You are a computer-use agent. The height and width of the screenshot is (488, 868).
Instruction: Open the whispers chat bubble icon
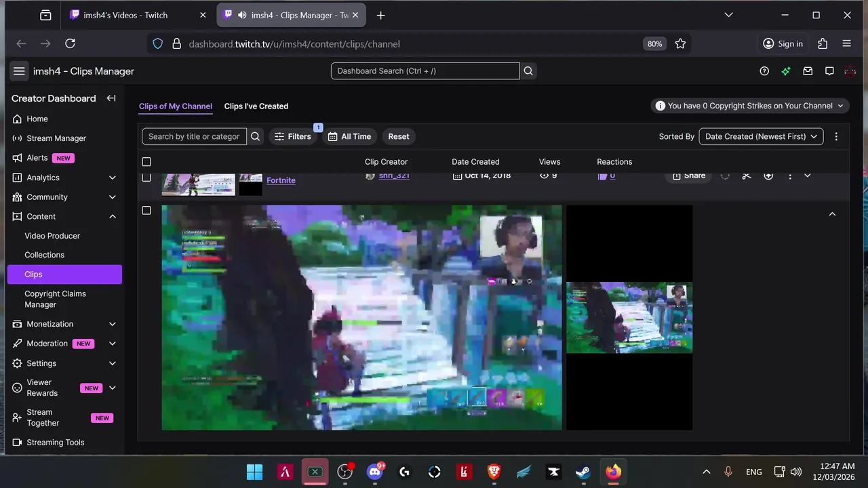pos(829,71)
